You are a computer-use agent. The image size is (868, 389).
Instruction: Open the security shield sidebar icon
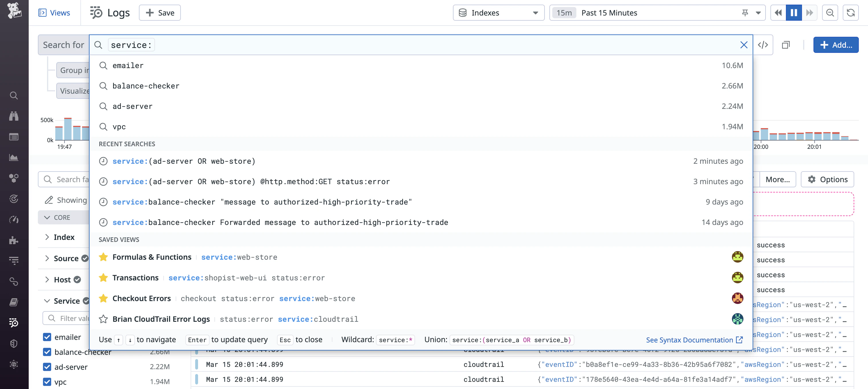point(14,343)
